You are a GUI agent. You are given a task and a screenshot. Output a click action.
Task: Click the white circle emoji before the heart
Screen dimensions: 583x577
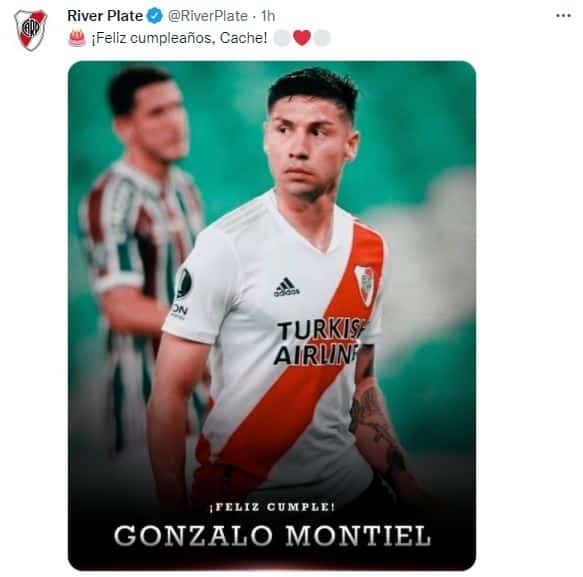[x=282, y=38]
